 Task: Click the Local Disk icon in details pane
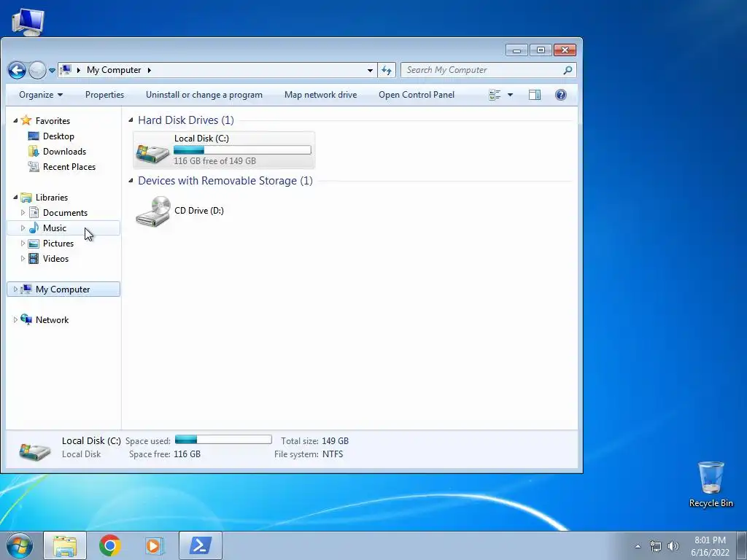[x=35, y=451]
